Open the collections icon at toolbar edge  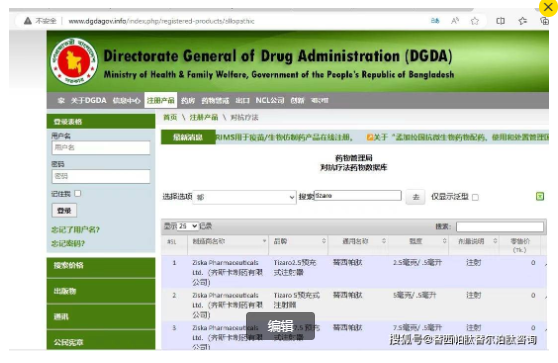tap(544, 21)
